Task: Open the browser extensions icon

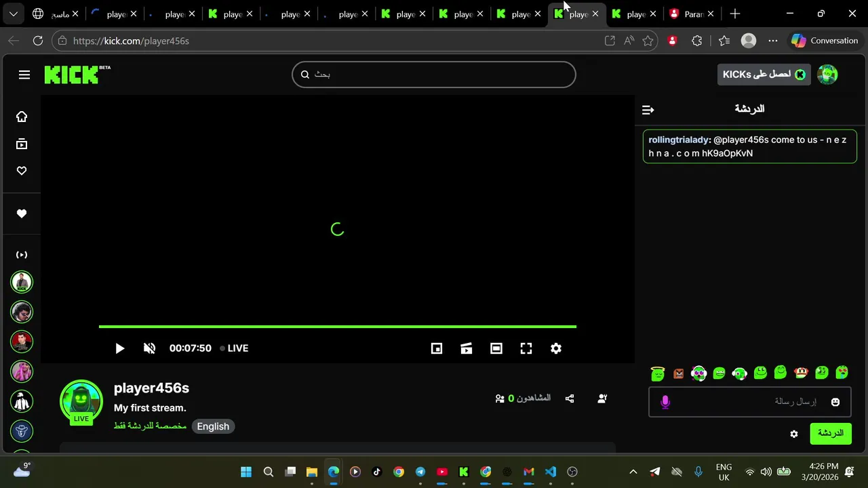Action: (696, 41)
